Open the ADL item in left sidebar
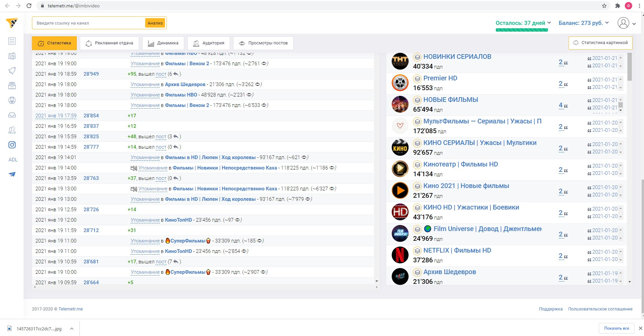Viewport: 644px width, 336px height. (13, 160)
